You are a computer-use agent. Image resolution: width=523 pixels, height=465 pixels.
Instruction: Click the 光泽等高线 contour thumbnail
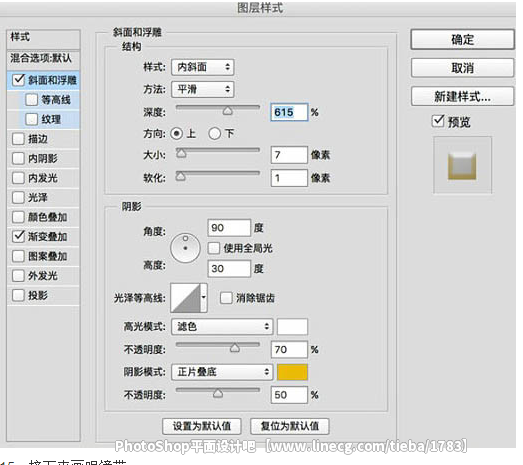pos(186,298)
